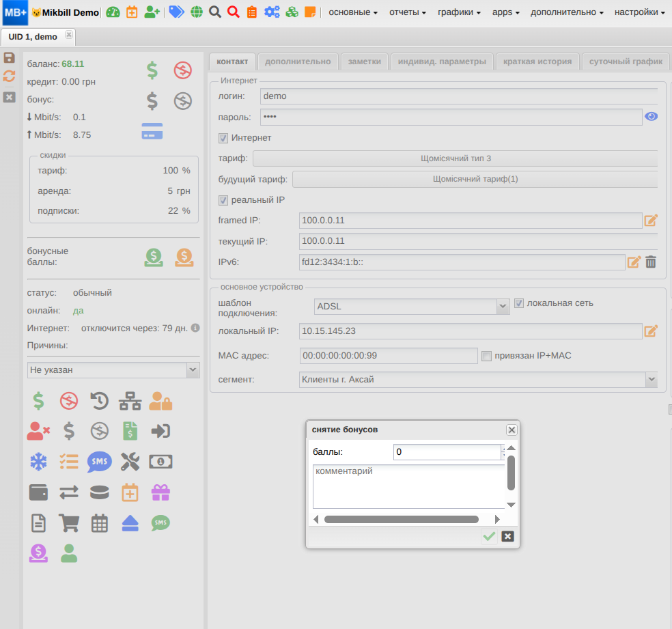
Task: Click the shopping cart icon
Action: (x=68, y=523)
